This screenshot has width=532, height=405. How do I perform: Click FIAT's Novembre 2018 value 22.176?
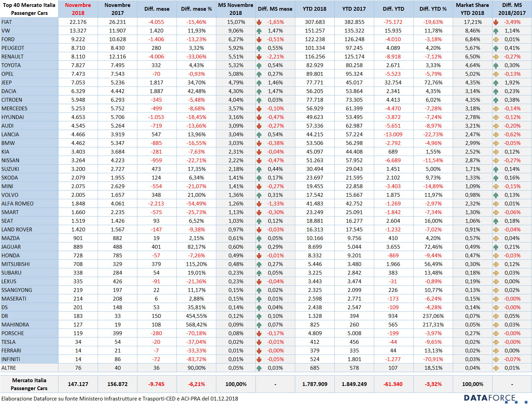78,22
